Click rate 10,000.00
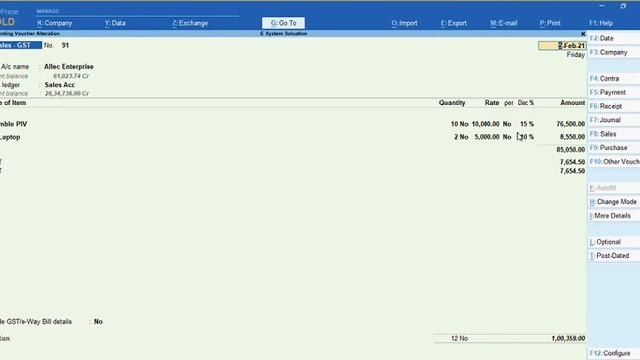This screenshot has width=640, height=360. [485, 124]
